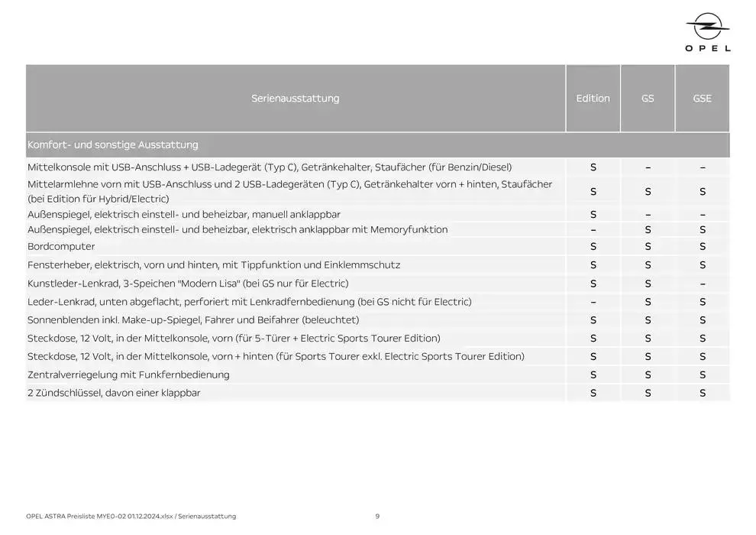The image size is (756, 535).
Task: Click the OPEL ASTRA Preisliste footer text
Action: [x=131, y=517]
